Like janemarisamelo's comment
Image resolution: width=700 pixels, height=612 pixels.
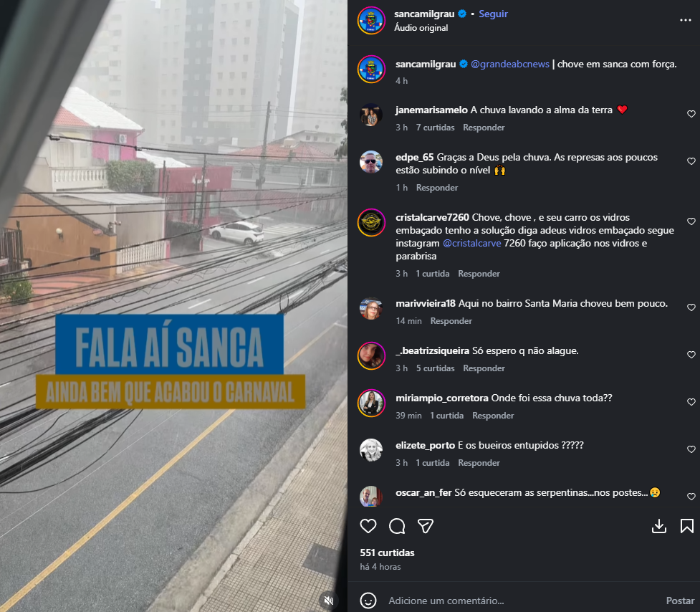pos(691,114)
